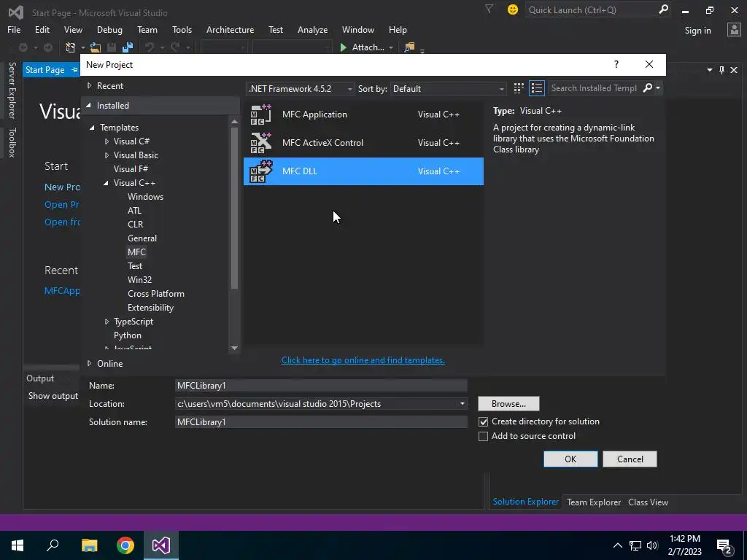Click Sign in
Screen dimensions: 747x560
point(697,31)
